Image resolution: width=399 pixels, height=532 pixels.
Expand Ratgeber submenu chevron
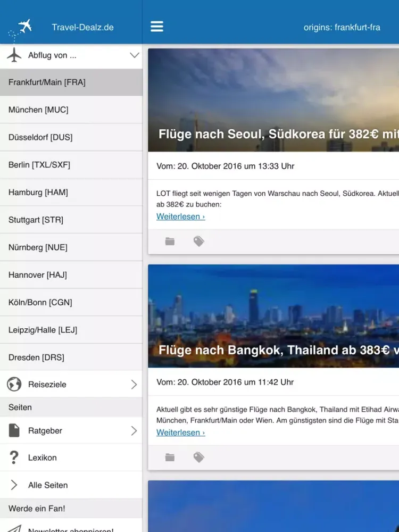pos(134,430)
